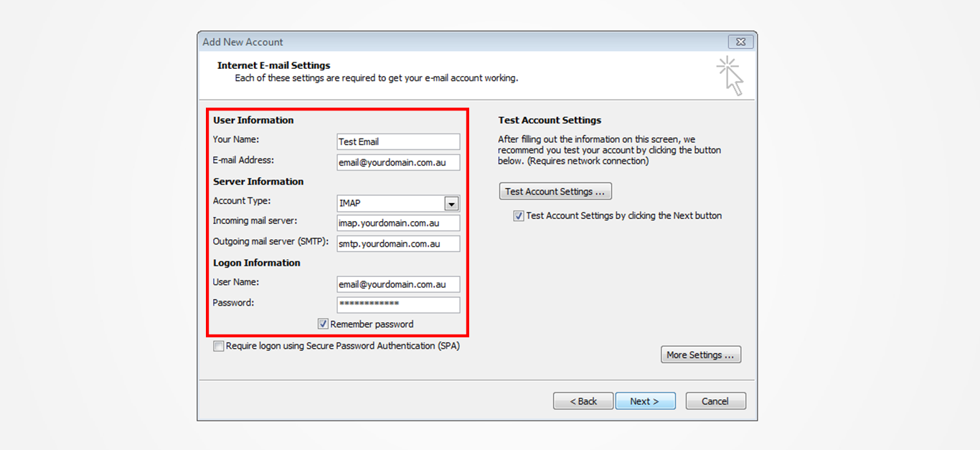Screen dimensions: 980x450
Task: Click the Internet E-mail Settings heading
Action: [274, 65]
